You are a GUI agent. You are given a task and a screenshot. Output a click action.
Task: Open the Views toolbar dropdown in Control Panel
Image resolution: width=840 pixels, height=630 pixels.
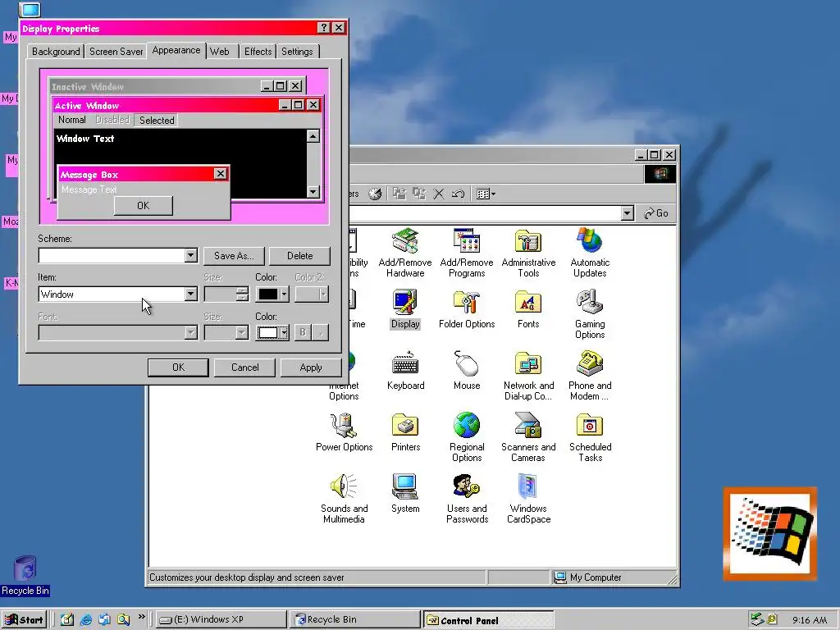pos(486,194)
